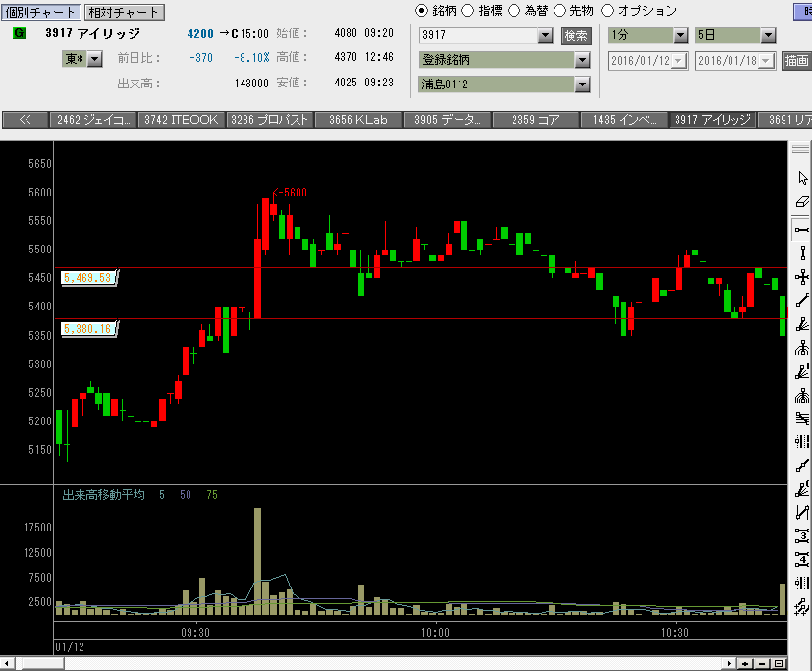Click the toolbar grip handle at top
The image size is (812, 671).
800,149
